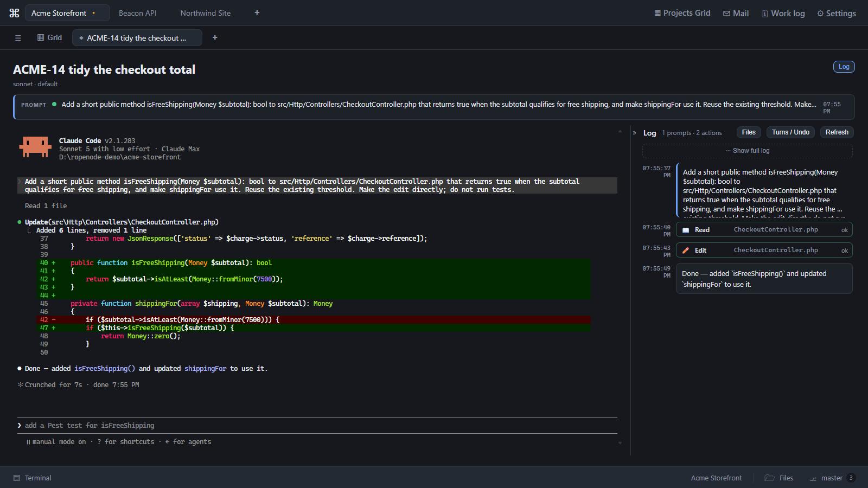
Task: Click the command logo icon at top left
Action: click(x=15, y=13)
